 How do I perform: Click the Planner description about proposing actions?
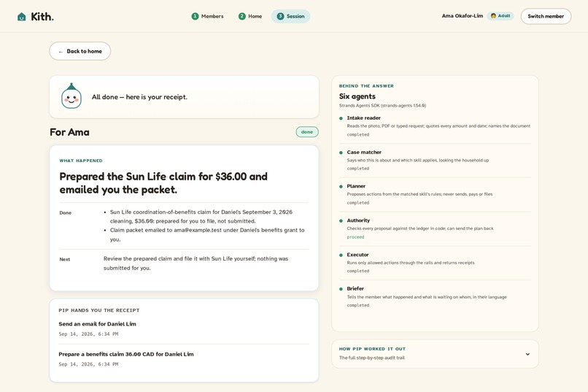[419, 194]
